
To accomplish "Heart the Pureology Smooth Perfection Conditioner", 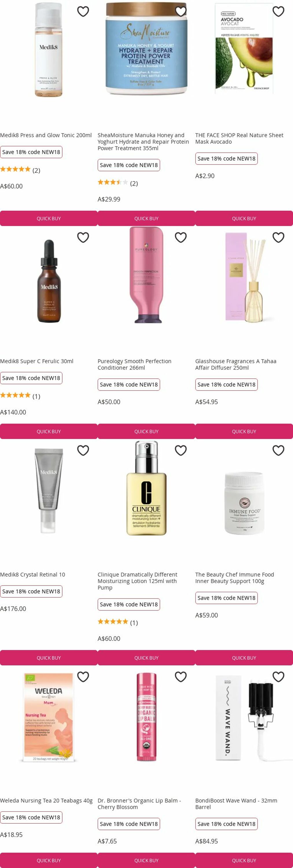I will tap(180, 238).
